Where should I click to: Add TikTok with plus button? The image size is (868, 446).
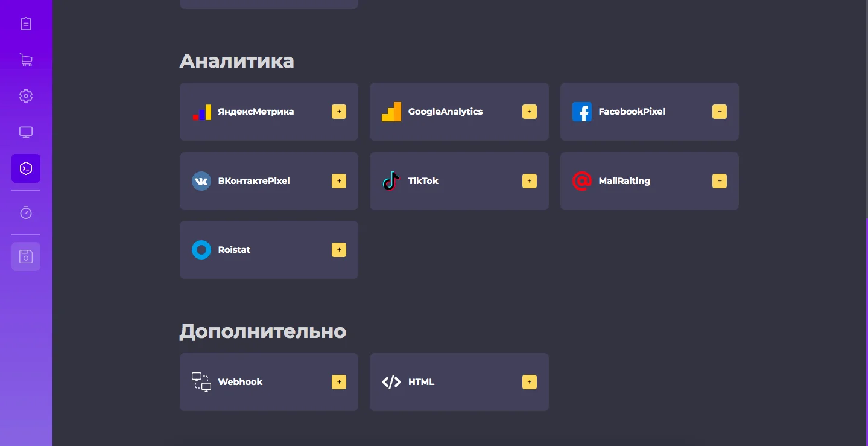(530, 181)
